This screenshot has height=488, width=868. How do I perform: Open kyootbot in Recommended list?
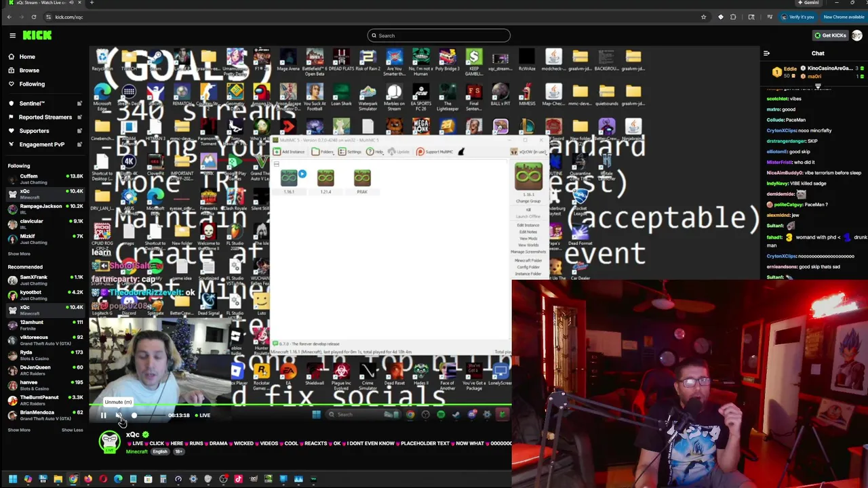(x=45, y=295)
